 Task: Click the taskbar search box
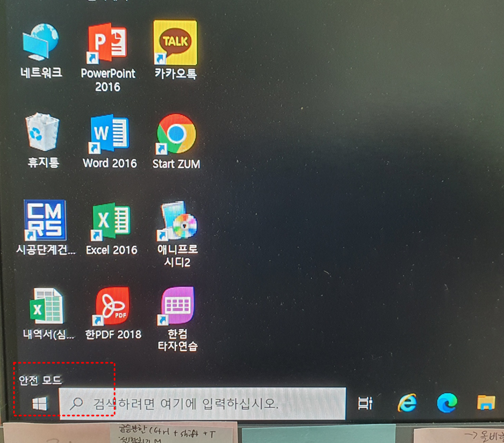tap(202, 403)
